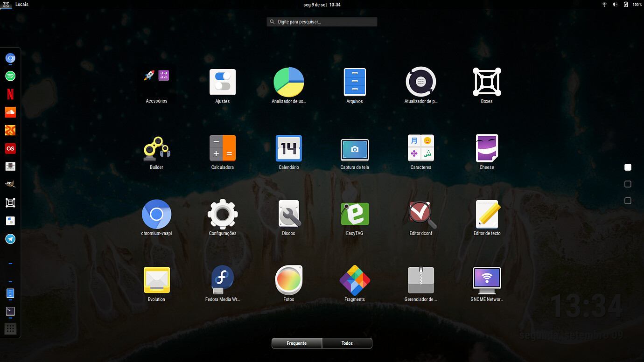Open Telegram from the dock
Image resolution: width=644 pixels, height=362 pixels.
[10, 239]
